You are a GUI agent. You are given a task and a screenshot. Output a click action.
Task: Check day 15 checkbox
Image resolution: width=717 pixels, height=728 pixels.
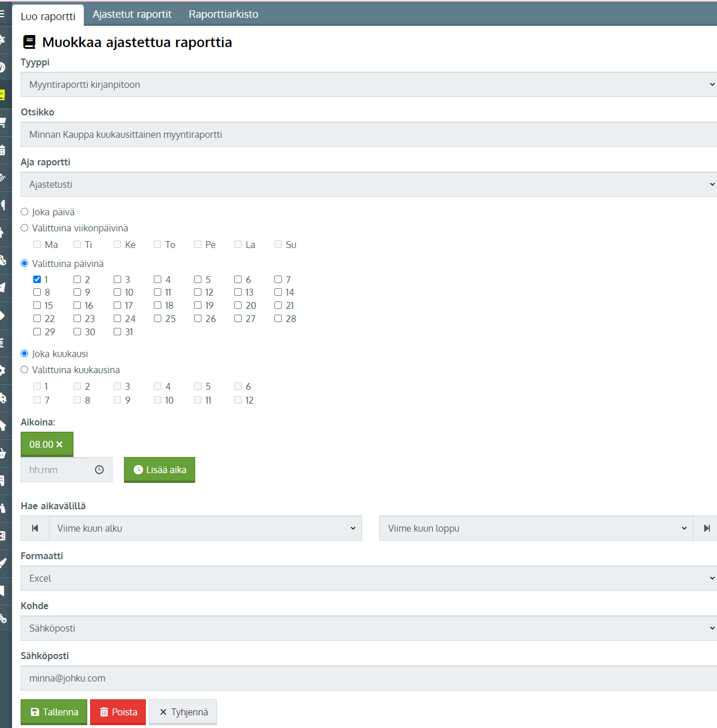coord(37,305)
